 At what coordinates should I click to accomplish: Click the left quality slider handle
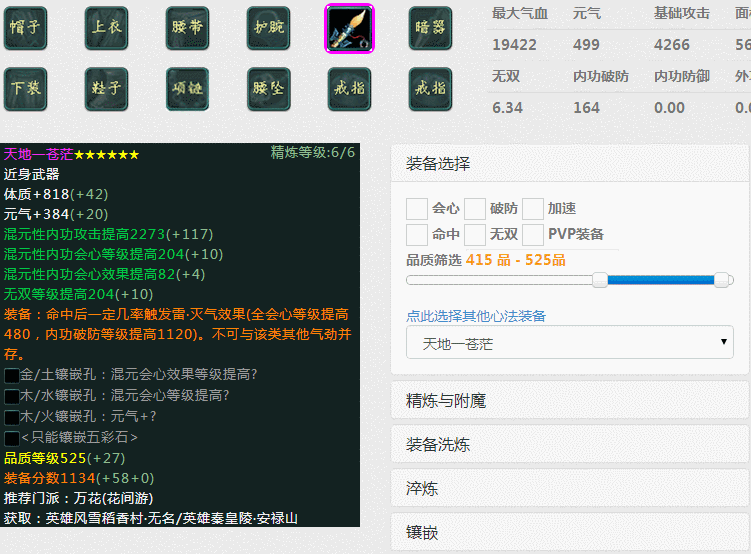tap(600, 280)
